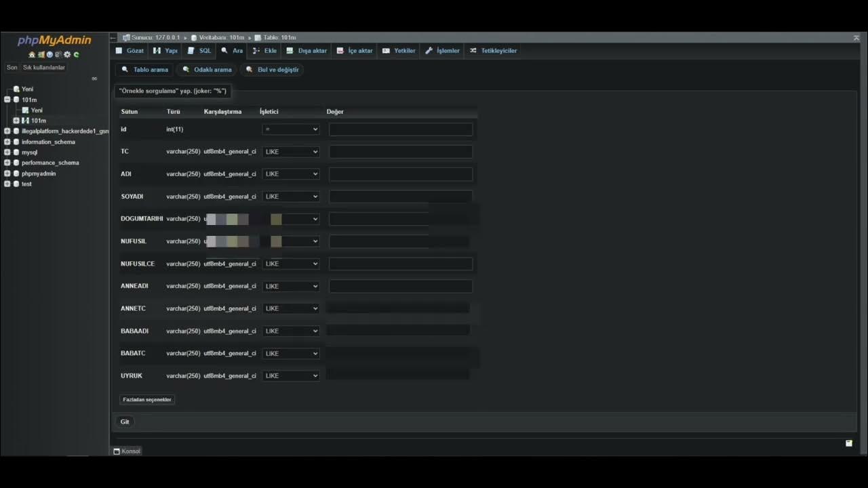Image resolution: width=868 pixels, height=488 pixels.
Task: Select the Tablo arama sub-tab
Action: pos(144,70)
